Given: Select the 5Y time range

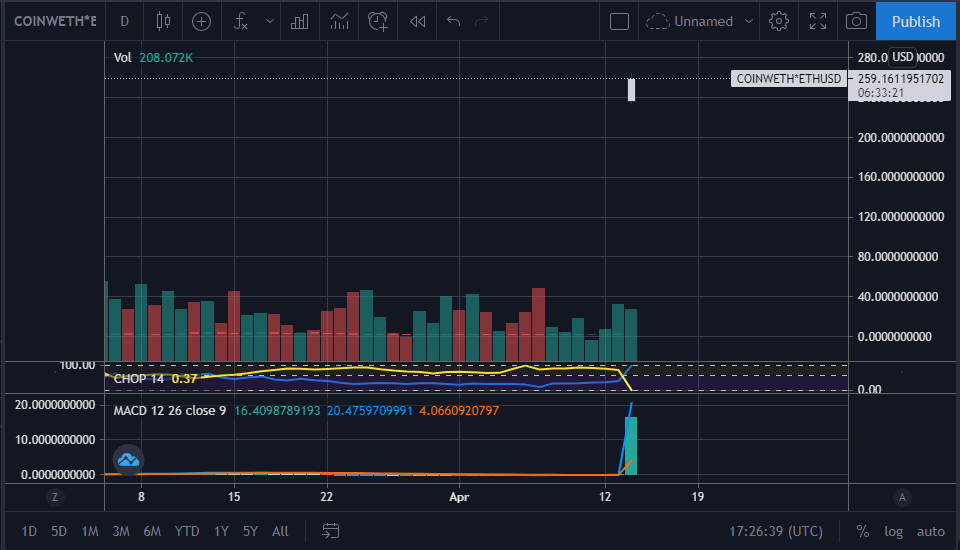Looking at the screenshot, I should pyautogui.click(x=250, y=531).
